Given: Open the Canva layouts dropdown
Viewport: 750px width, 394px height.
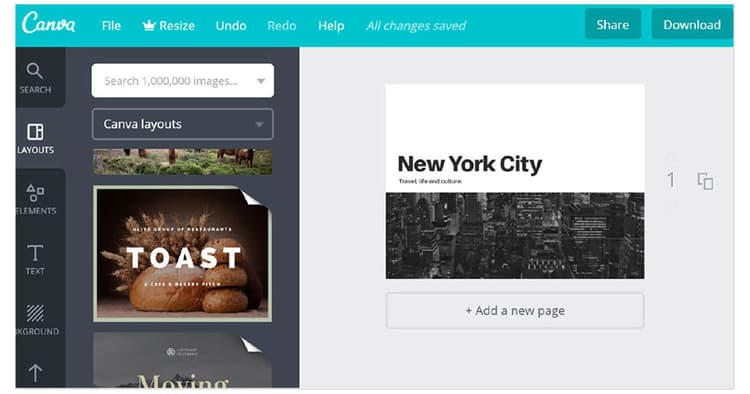Looking at the screenshot, I should (x=183, y=124).
